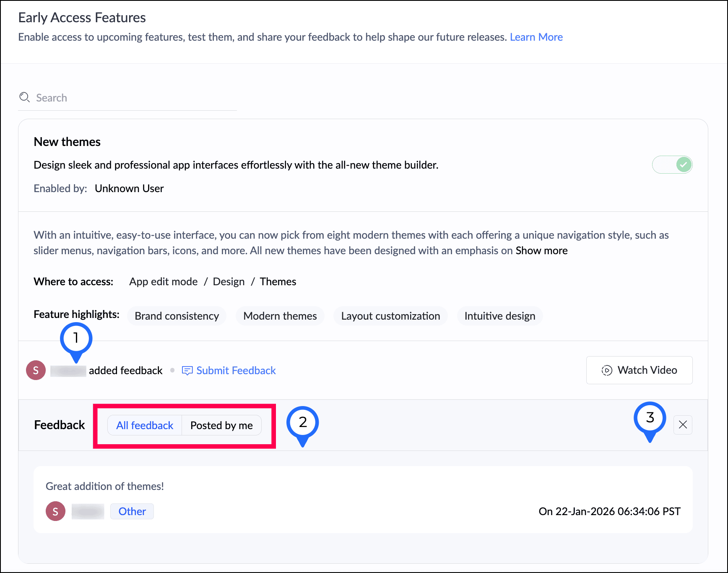Click the numbered callout marker 1

pyautogui.click(x=76, y=338)
